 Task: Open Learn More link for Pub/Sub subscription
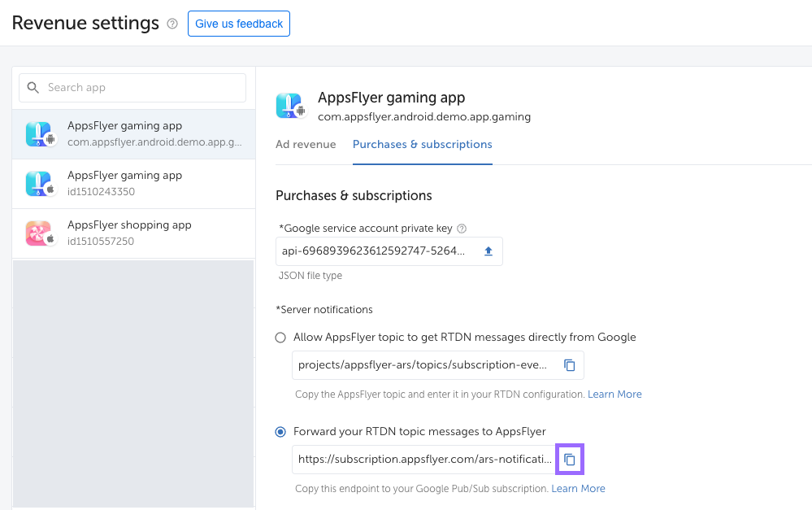pyautogui.click(x=578, y=488)
